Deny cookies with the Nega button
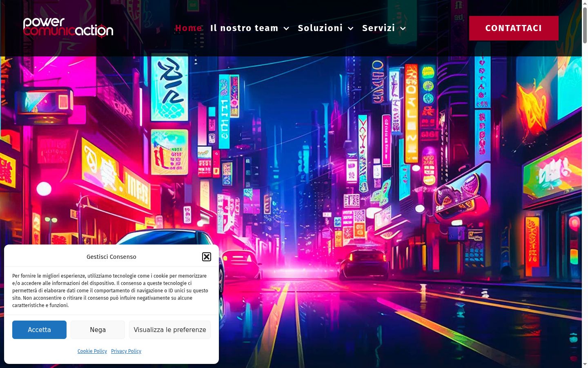The image size is (588, 368). 98,330
